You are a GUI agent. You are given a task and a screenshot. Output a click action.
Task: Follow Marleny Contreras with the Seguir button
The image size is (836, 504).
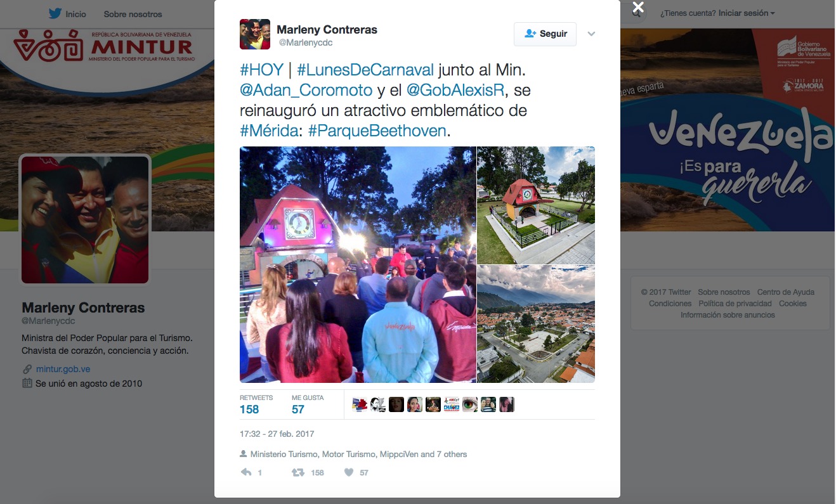pyautogui.click(x=545, y=34)
